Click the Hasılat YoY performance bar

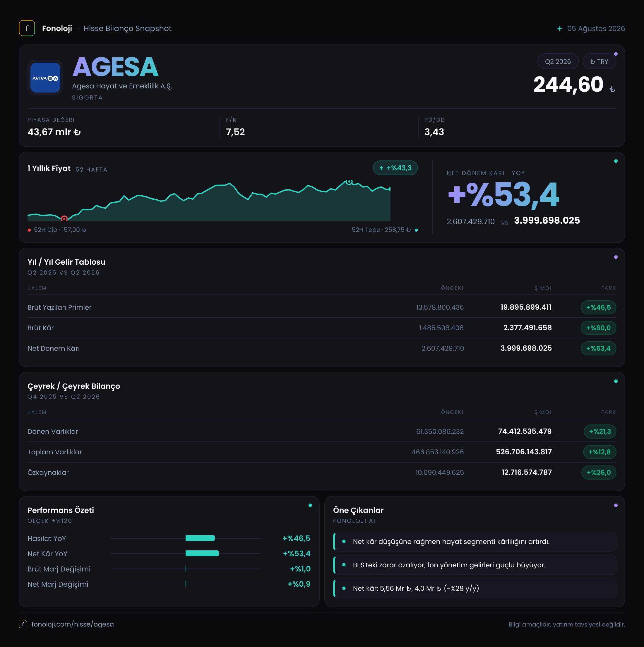200,538
